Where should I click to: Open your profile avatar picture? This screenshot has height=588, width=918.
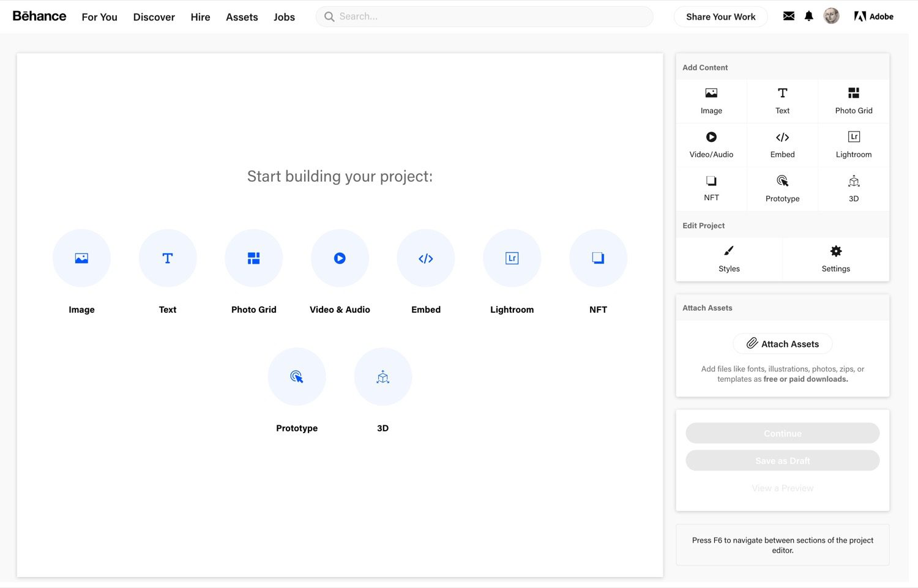(831, 16)
